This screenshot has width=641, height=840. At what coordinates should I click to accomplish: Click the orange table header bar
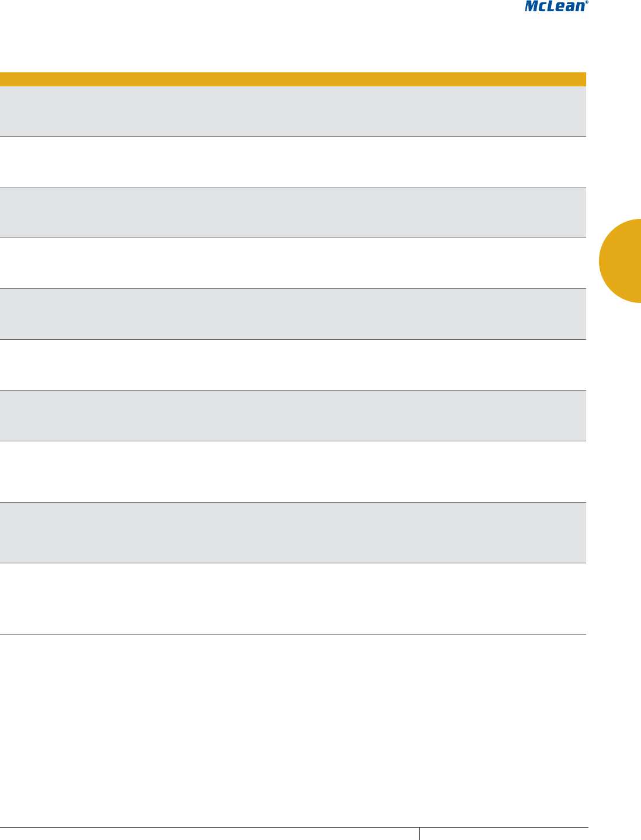(293, 79)
